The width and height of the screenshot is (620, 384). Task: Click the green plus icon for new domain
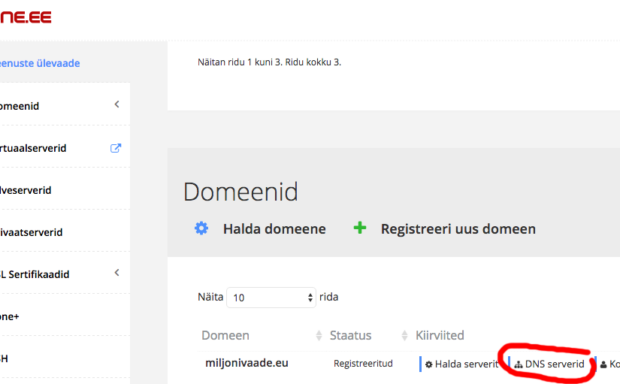click(360, 228)
